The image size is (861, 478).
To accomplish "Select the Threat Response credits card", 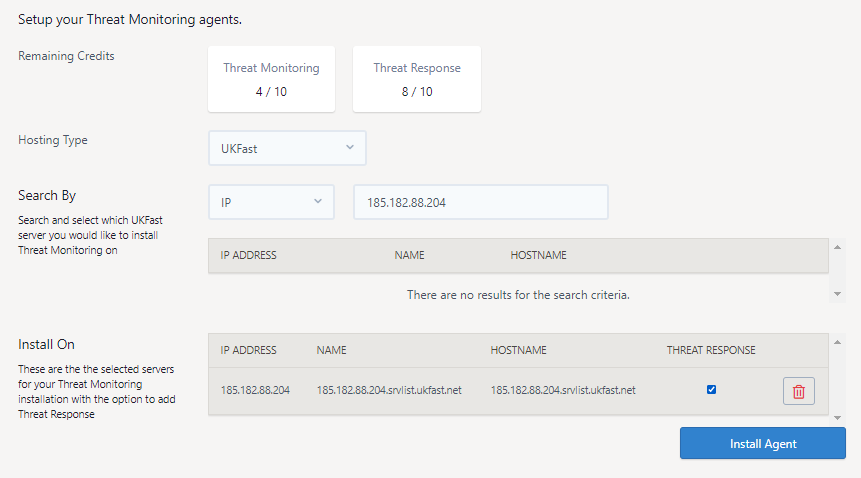I will click(417, 79).
